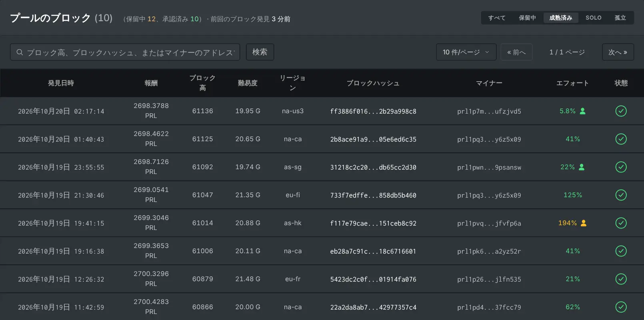Screen dimensions: 644x320
Task: Open miner address prl1pwn...9psansw
Action: point(489,167)
